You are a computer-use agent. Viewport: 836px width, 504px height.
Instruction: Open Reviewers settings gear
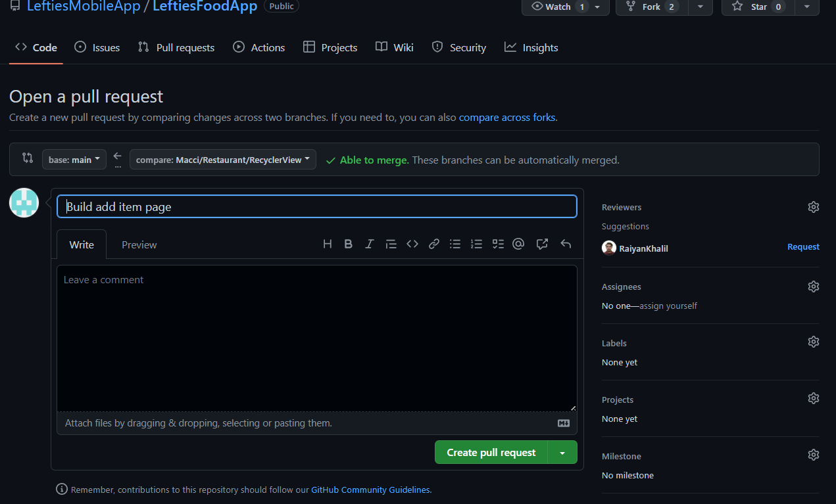pyautogui.click(x=814, y=207)
